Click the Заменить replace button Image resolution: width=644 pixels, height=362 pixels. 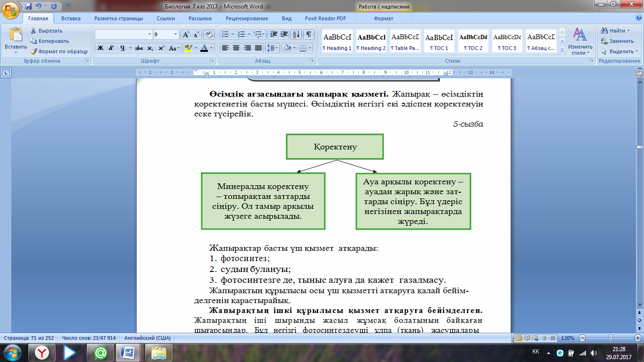click(x=617, y=41)
